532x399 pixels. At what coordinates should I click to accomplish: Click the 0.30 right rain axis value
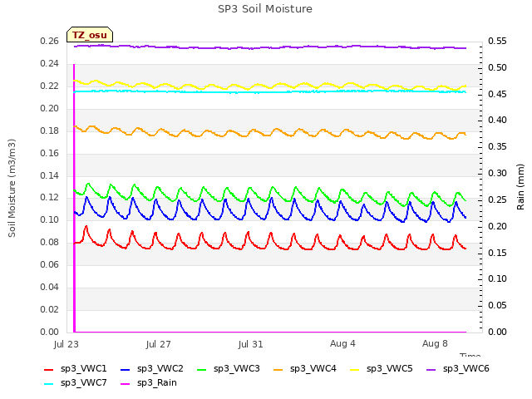pos(497,174)
